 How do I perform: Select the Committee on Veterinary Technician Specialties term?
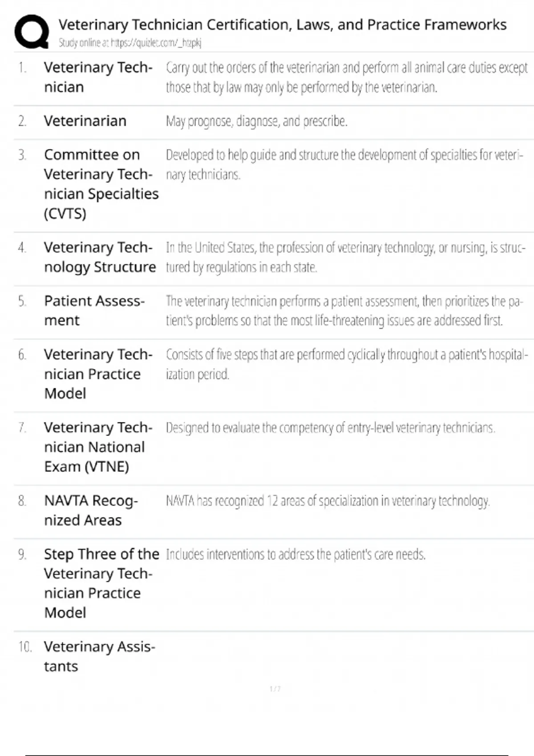101,184
